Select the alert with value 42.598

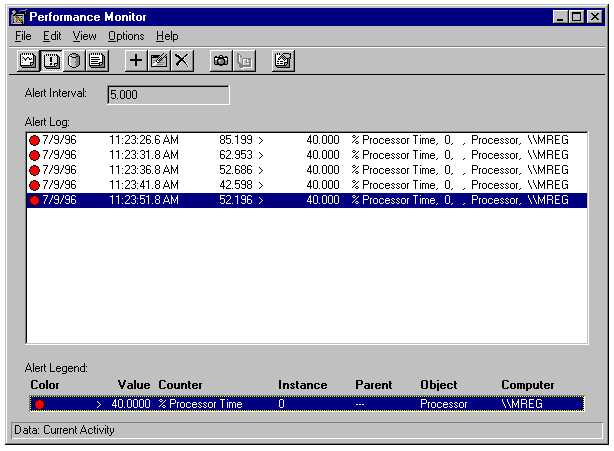pos(300,185)
